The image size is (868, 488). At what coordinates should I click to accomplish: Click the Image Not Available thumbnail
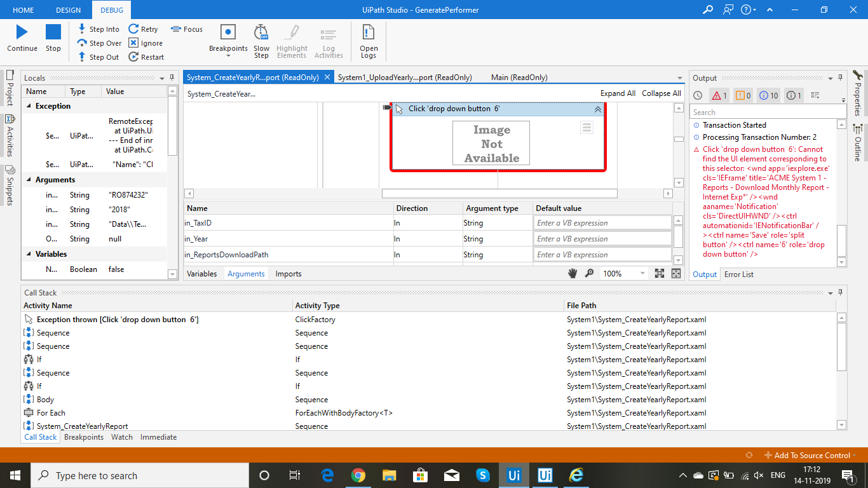pyautogui.click(x=491, y=144)
